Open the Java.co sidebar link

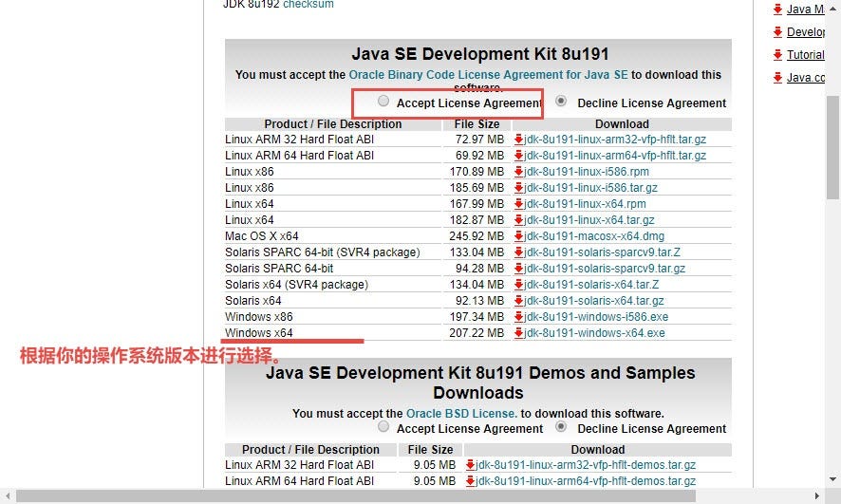tap(806, 78)
